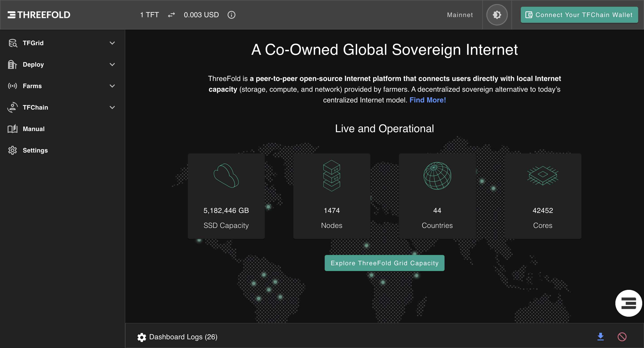The width and height of the screenshot is (644, 348).
Task: Click the SSD Capacity cloud icon
Action: [226, 176]
